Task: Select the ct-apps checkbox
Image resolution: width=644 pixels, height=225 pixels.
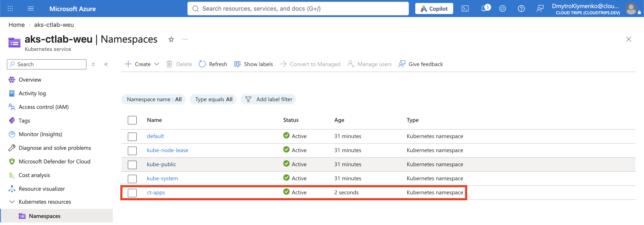Action: pos(132,193)
